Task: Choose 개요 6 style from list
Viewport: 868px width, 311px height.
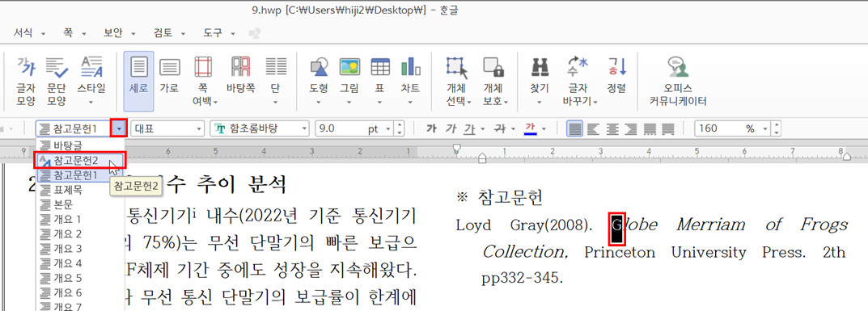Action: 80,292
